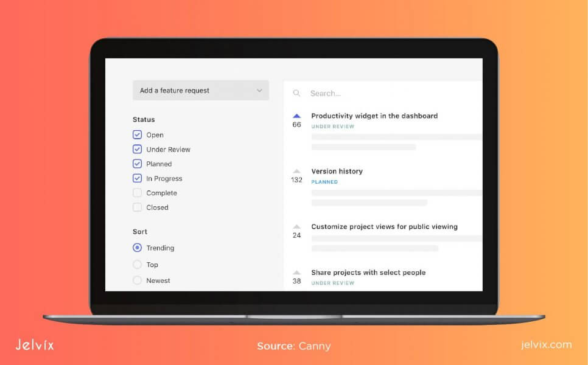Open Share projects with select people post

click(x=368, y=273)
